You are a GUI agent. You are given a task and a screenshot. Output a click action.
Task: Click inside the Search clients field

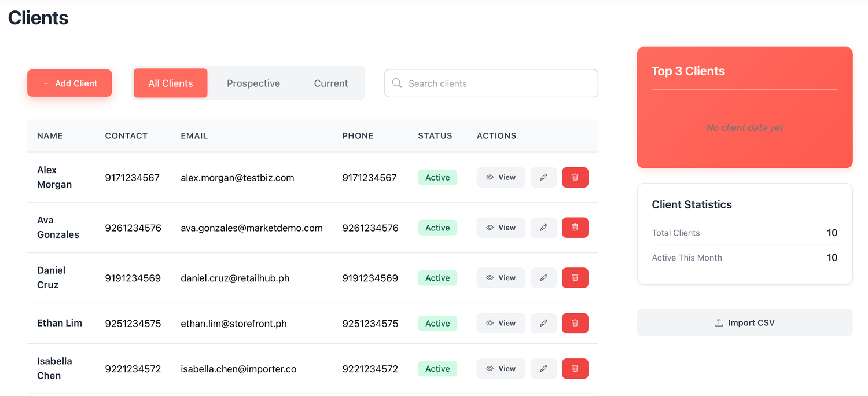[x=498, y=83]
